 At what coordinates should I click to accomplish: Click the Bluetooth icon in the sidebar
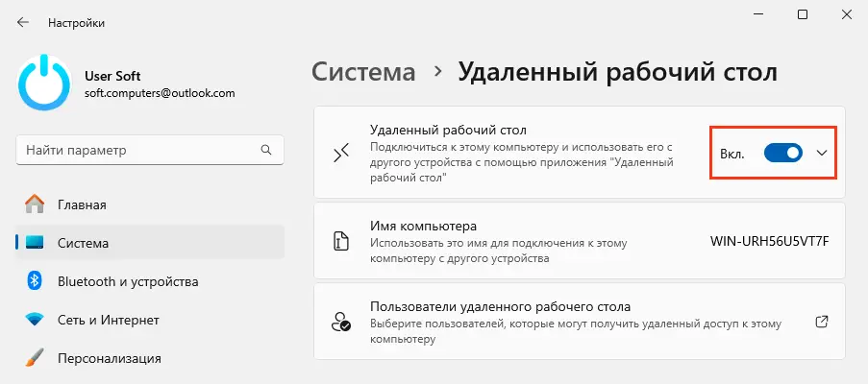[x=35, y=281]
